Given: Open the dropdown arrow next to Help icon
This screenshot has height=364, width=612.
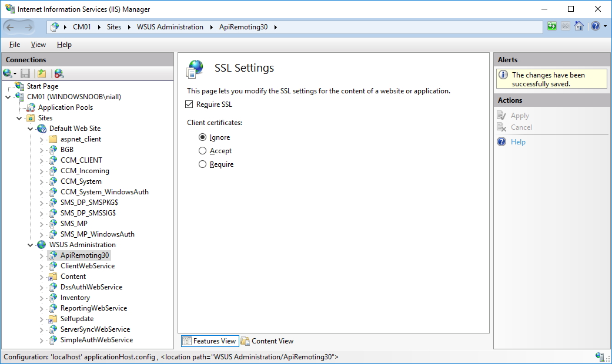Looking at the screenshot, I should [605, 26].
